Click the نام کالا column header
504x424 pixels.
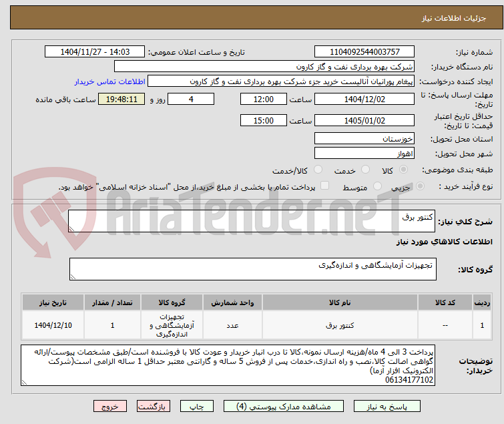click(340, 302)
